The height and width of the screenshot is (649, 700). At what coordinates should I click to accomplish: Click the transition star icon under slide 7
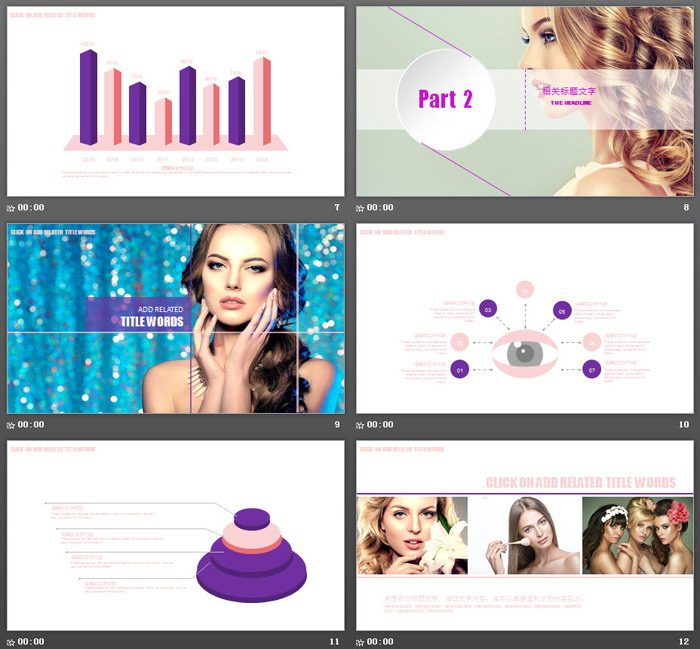[11, 208]
